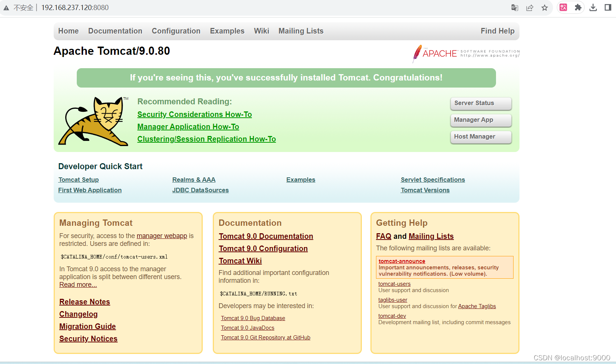Viewport: 616px width, 364px height.
Task: Click the Apache Software Foundation logo
Action: [466, 54]
